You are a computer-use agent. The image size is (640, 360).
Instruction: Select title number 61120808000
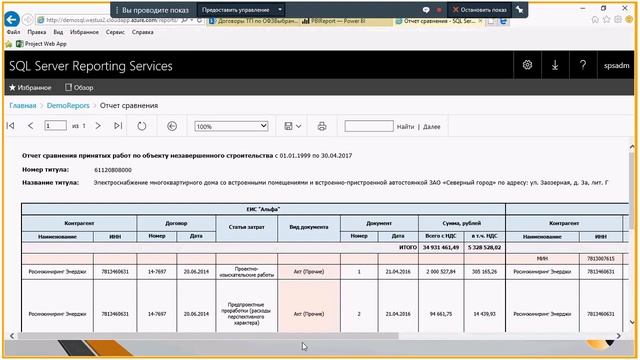tap(113, 170)
